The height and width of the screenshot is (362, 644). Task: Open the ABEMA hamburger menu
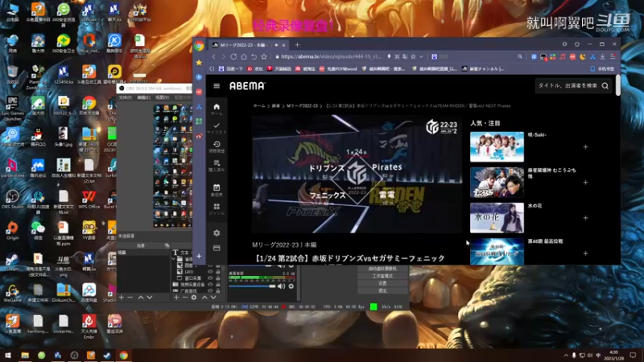tap(217, 86)
